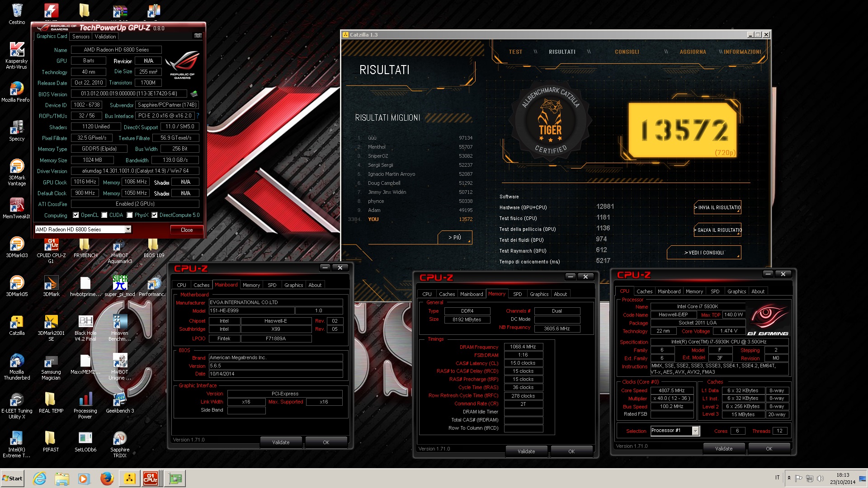Open the Catzilla desktop shortcut
This screenshot has width=868, height=488.
pyautogui.click(x=17, y=325)
